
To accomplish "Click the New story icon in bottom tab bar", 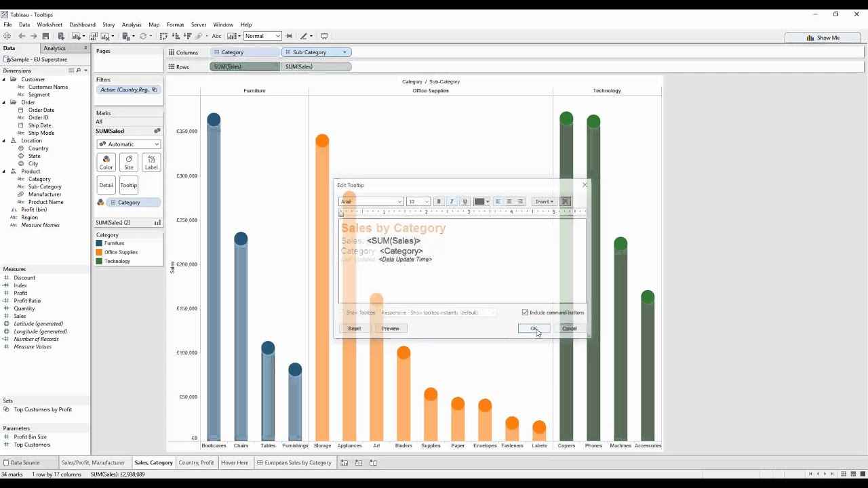I will pos(373,463).
